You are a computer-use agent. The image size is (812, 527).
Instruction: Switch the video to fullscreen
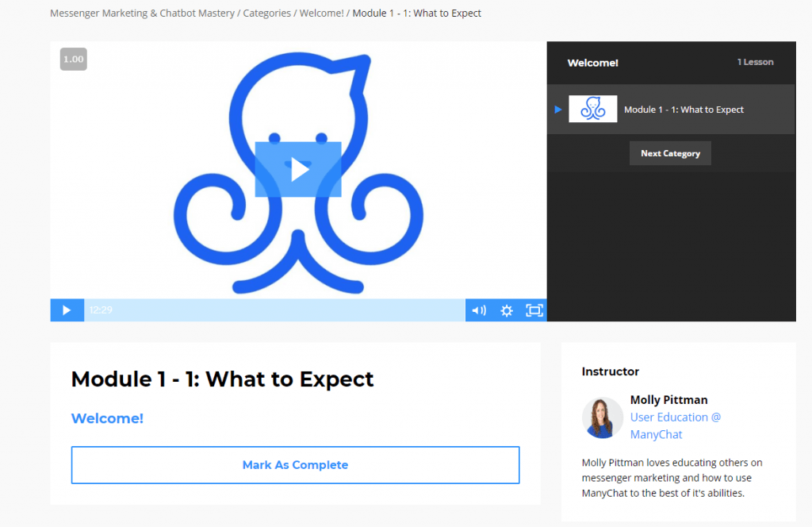click(x=534, y=310)
